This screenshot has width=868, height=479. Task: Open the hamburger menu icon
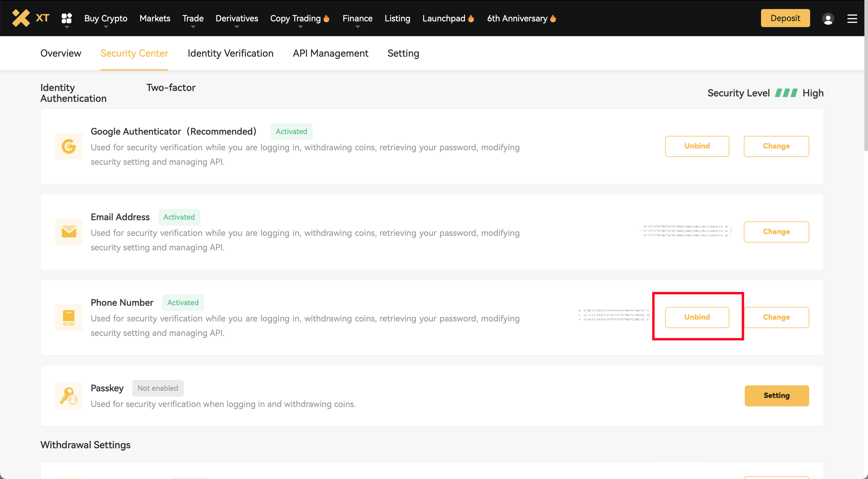[x=852, y=18]
